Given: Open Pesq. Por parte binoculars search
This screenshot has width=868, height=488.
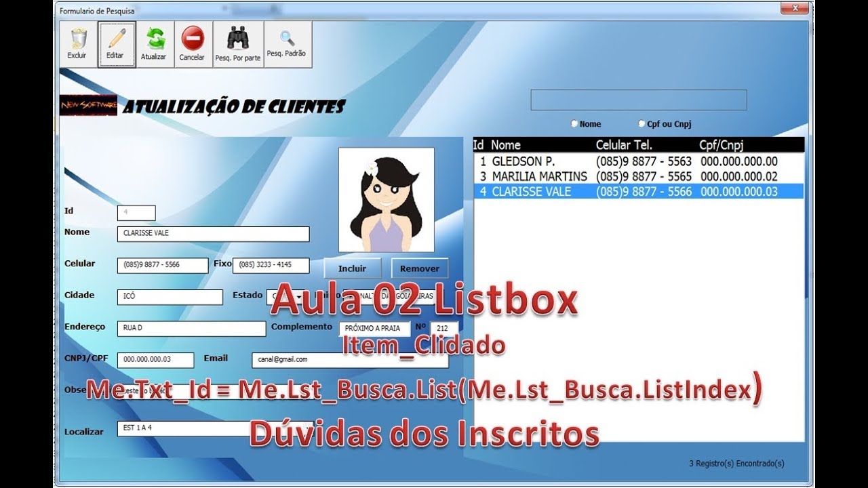Looking at the screenshot, I should pyautogui.click(x=238, y=44).
